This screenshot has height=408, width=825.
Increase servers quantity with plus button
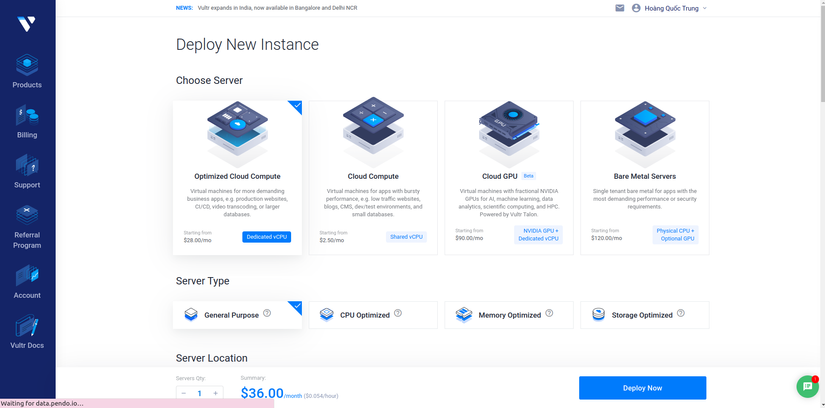pyautogui.click(x=215, y=393)
